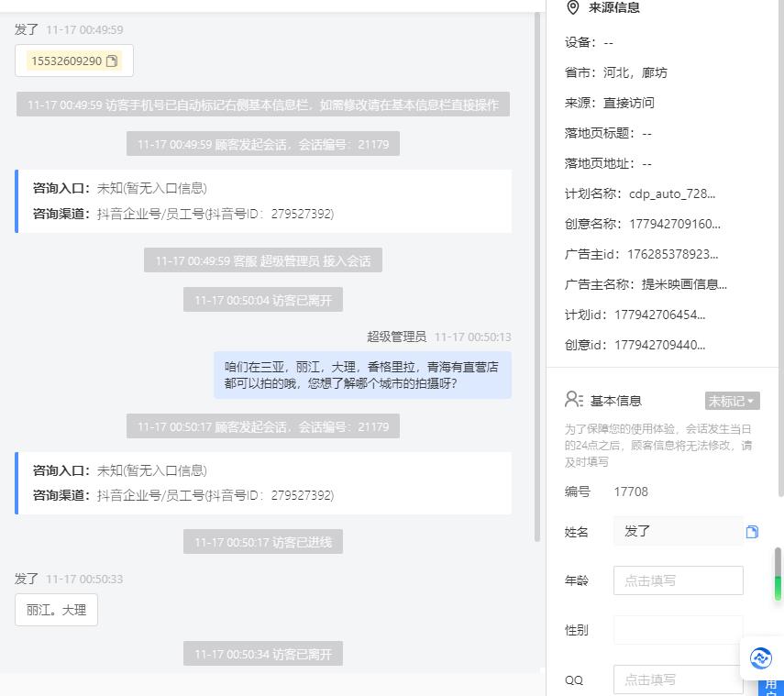The height and width of the screenshot is (696, 784).
Task: Click the notice 00:50:17 顾客发起会话 21179
Action: 263,426
